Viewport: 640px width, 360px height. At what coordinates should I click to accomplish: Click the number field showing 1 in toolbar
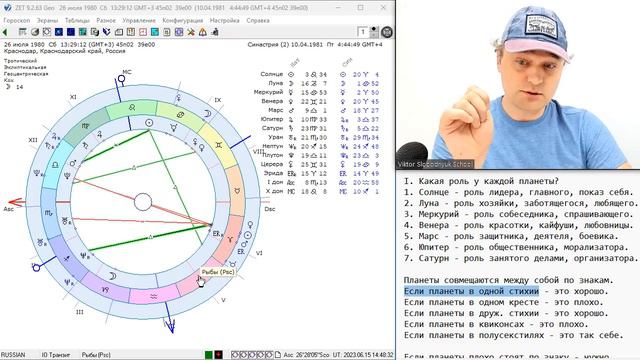362,32
